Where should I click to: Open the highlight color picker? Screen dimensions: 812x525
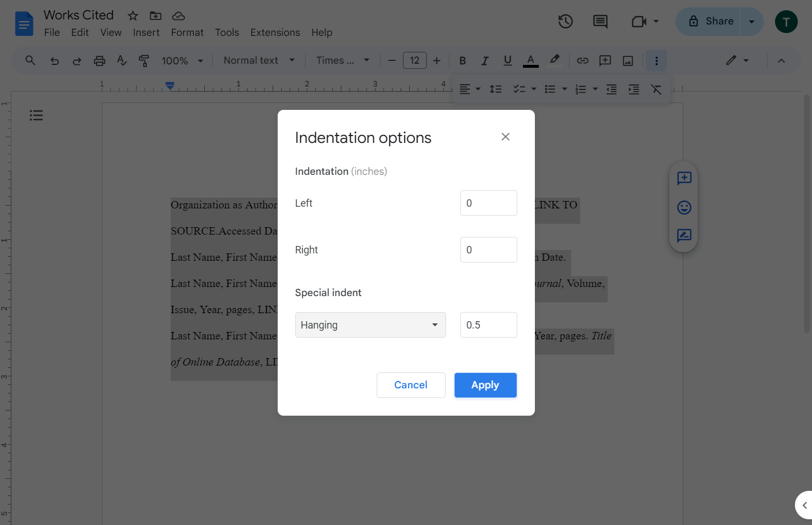pos(554,60)
